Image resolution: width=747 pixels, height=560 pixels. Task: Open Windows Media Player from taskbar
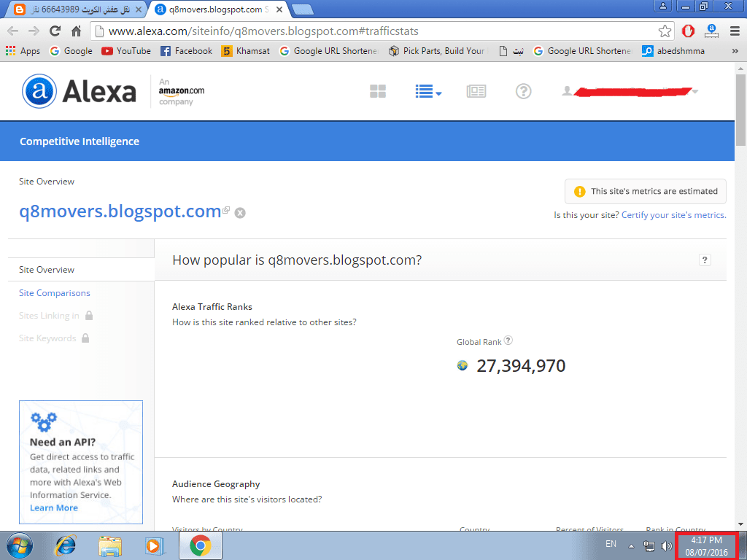[155, 545]
